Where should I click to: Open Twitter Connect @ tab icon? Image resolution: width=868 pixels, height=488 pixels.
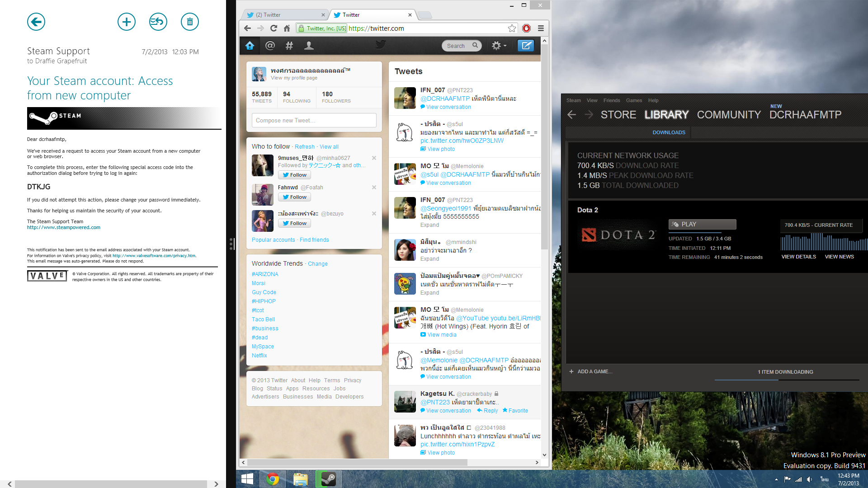click(x=270, y=46)
